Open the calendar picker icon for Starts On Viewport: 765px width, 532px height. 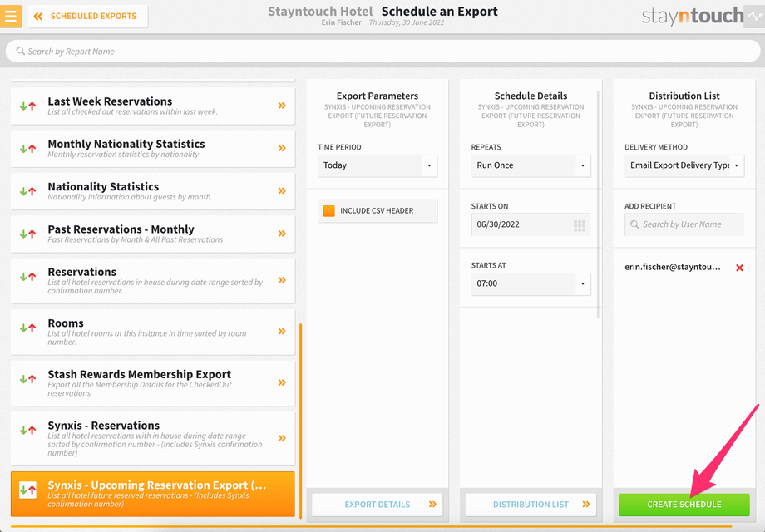[x=579, y=225]
